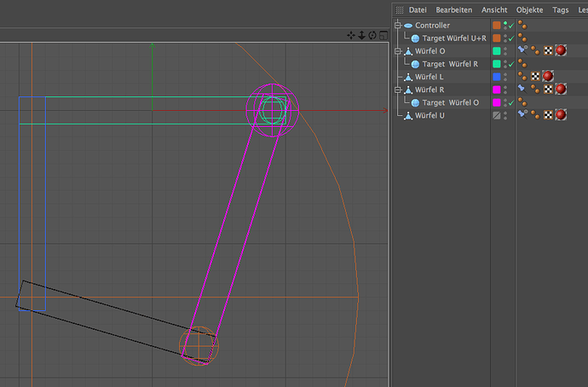Select Target Würfel R in object list
Screen dimensions: 588x387
[450, 64]
